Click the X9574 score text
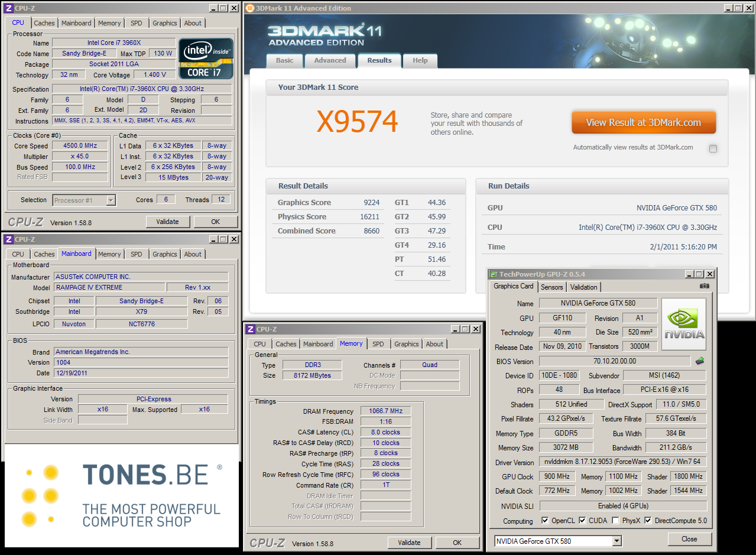756x555 pixels. point(357,122)
